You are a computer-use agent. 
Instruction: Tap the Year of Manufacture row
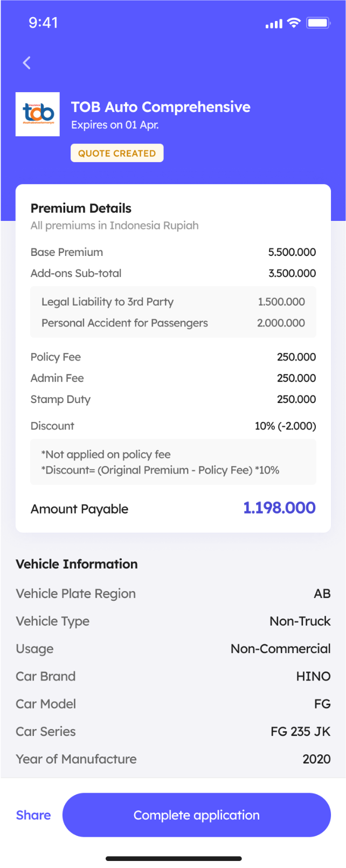pyautogui.click(x=173, y=759)
